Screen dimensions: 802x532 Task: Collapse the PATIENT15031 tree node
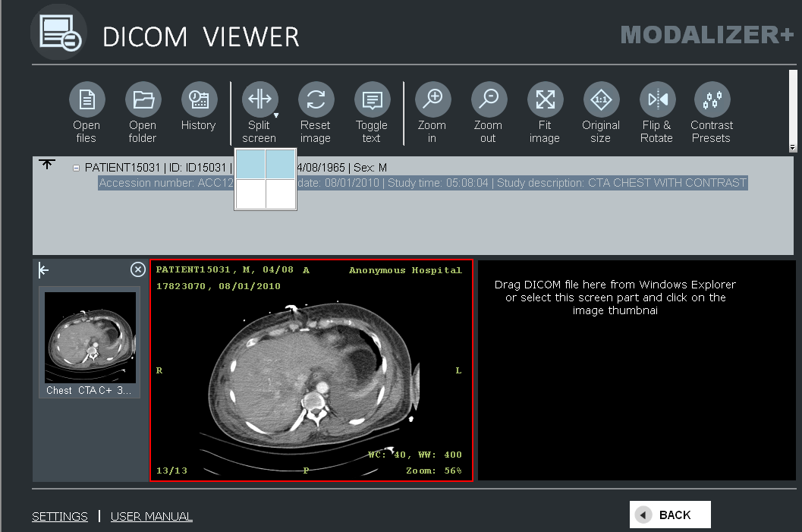pyautogui.click(x=76, y=168)
